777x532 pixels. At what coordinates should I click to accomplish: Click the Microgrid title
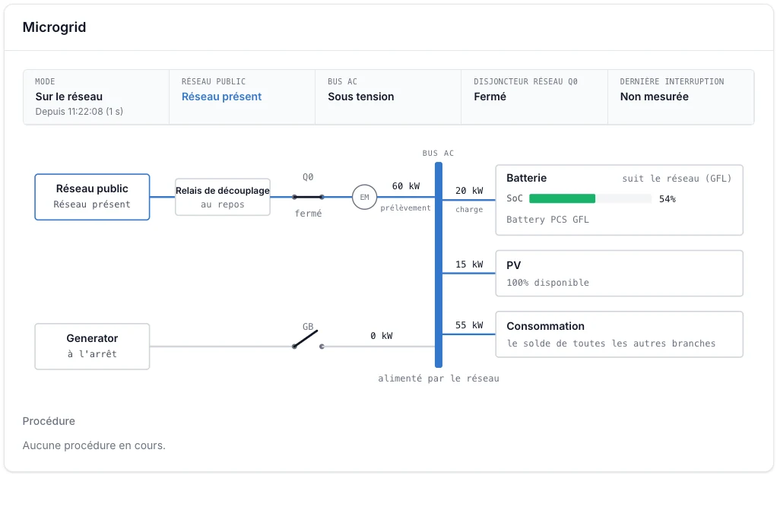pyautogui.click(x=54, y=27)
